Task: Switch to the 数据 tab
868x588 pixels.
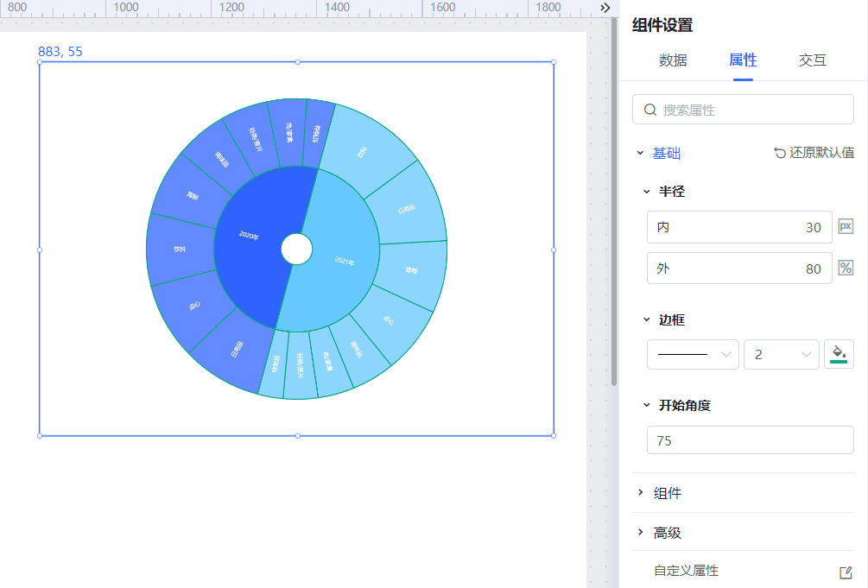Action: tap(673, 60)
